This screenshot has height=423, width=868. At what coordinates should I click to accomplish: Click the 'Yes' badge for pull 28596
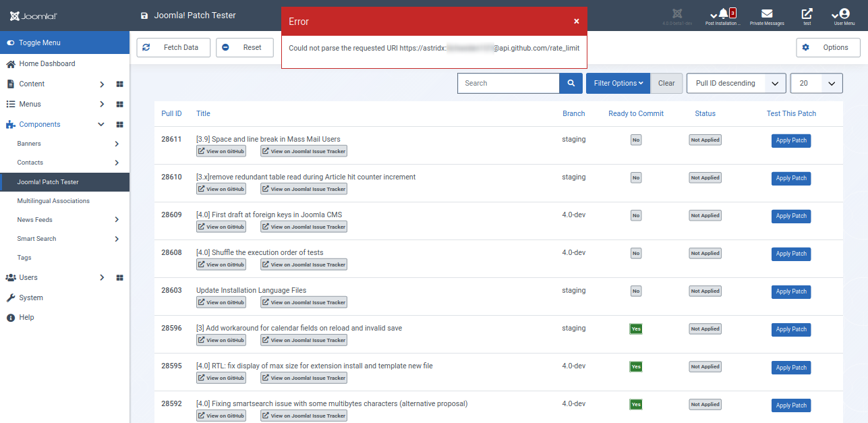point(636,329)
